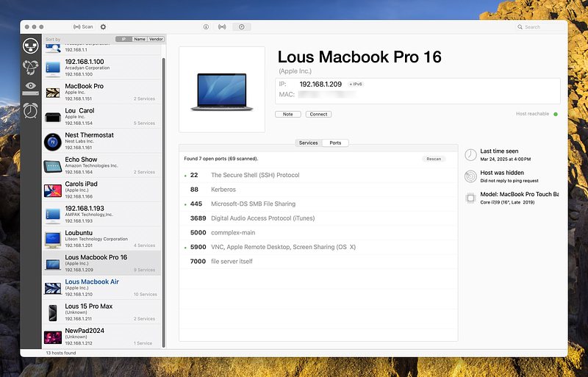Focus the Search field
Viewport: 588px width, 377px height.
[540, 27]
